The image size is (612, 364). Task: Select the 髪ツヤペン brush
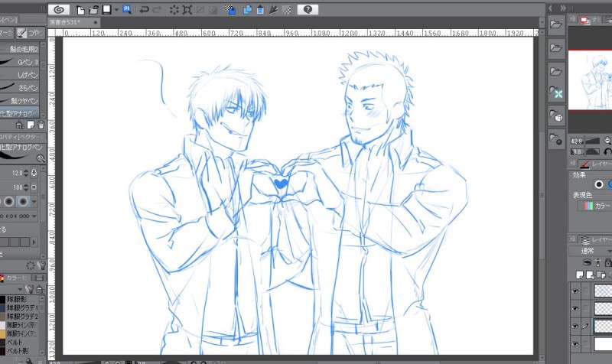tap(20, 101)
